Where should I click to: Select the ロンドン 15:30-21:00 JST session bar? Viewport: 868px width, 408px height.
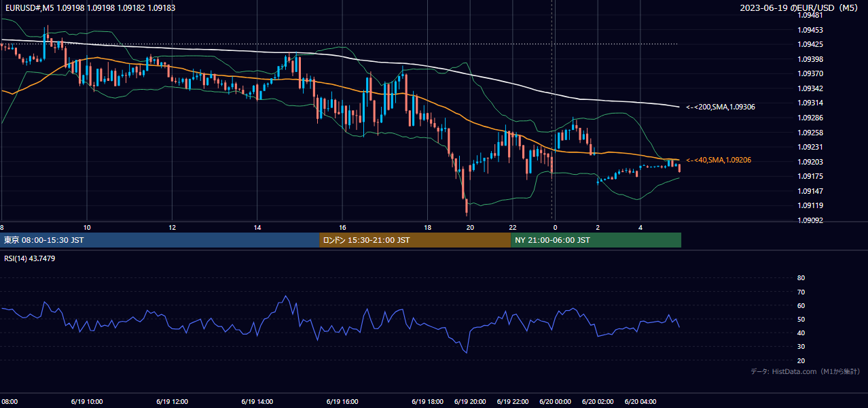click(x=415, y=240)
